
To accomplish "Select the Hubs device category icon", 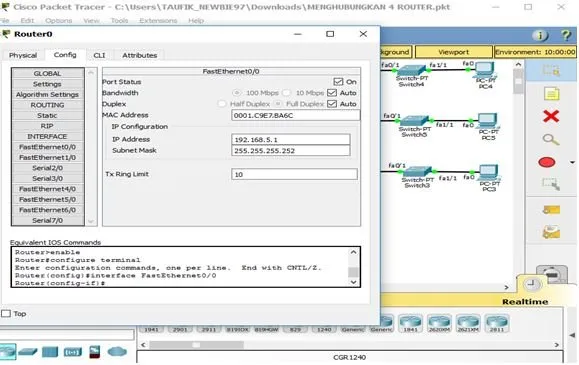I will 50,352.
